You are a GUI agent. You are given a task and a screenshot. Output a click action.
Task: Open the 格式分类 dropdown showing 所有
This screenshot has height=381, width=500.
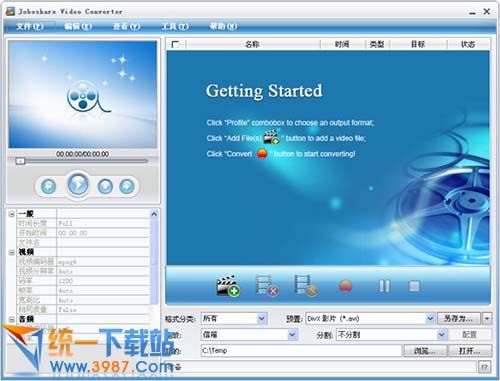tap(234, 319)
